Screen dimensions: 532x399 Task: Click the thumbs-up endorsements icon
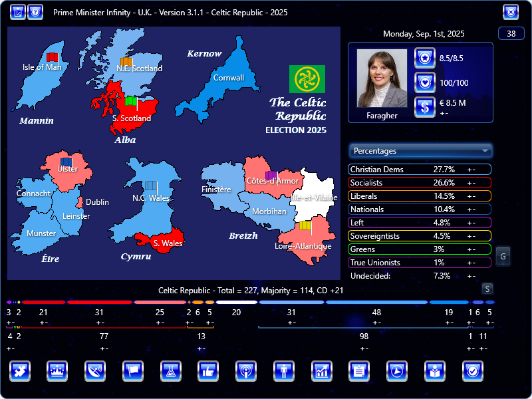pyautogui.click(x=209, y=371)
